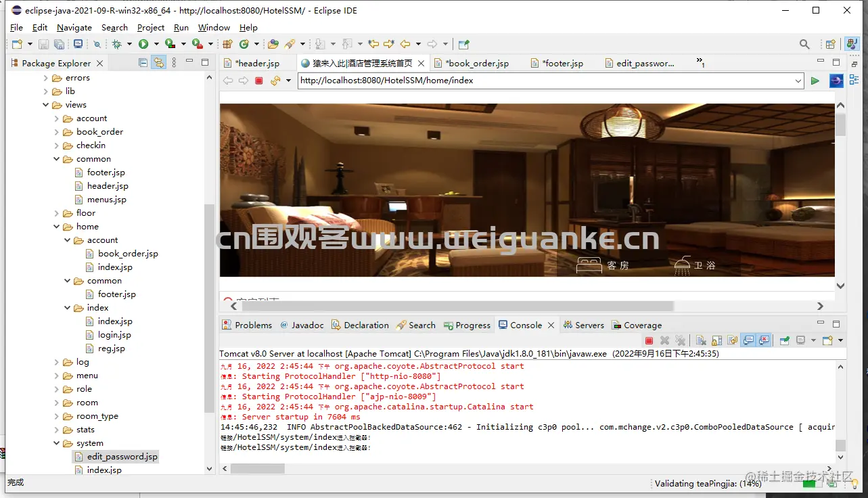Screen dimensions: 868x498
Task: Stop loading the page with red square
Action: [258, 81]
